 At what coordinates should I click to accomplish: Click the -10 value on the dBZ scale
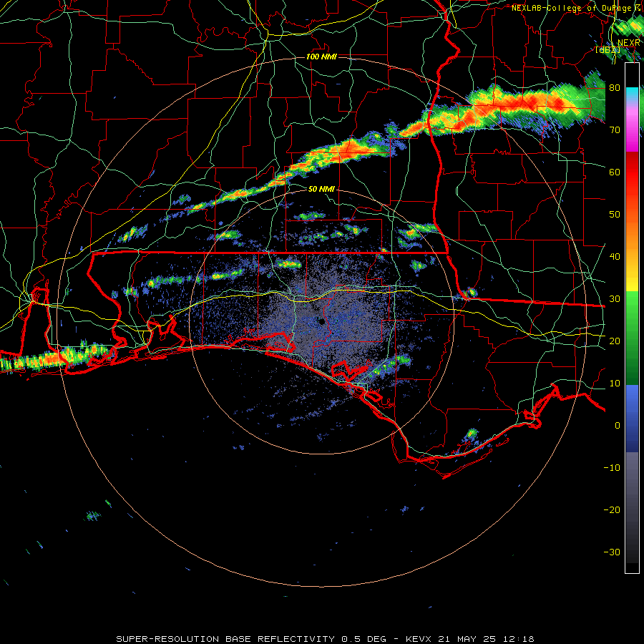(x=612, y=468)
